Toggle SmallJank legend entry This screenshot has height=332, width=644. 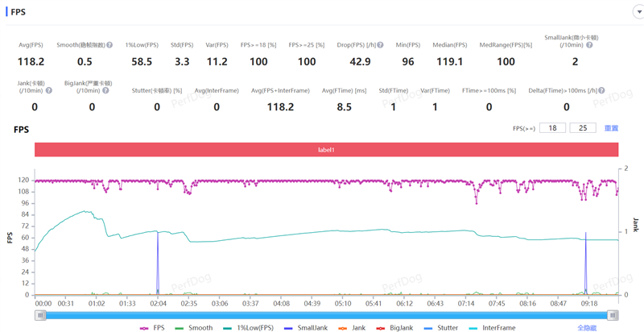pyautogui.click(x=306, y=328)
